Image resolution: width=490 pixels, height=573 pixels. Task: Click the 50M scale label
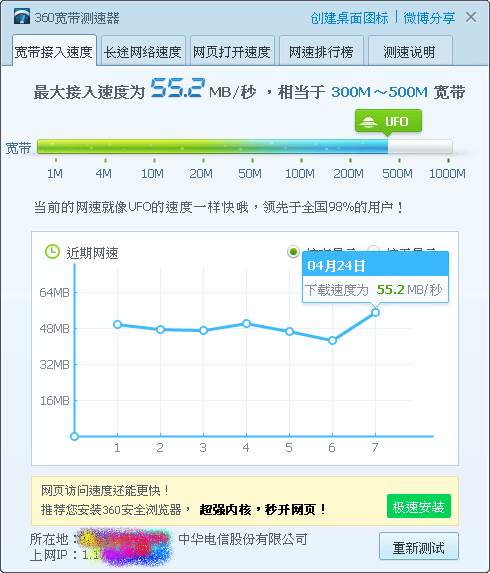pos(250,173)
